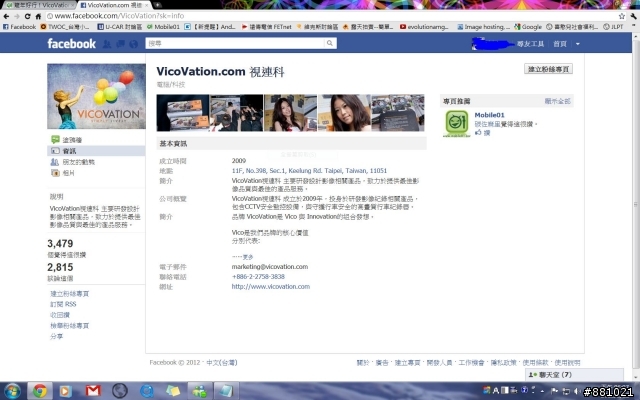Open the 聊天室 (7) chat bar

(574, 375)
